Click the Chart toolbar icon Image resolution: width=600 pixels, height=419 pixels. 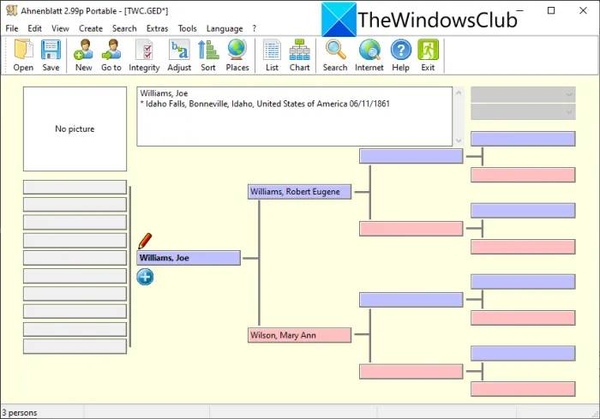(x=299, y=50)
